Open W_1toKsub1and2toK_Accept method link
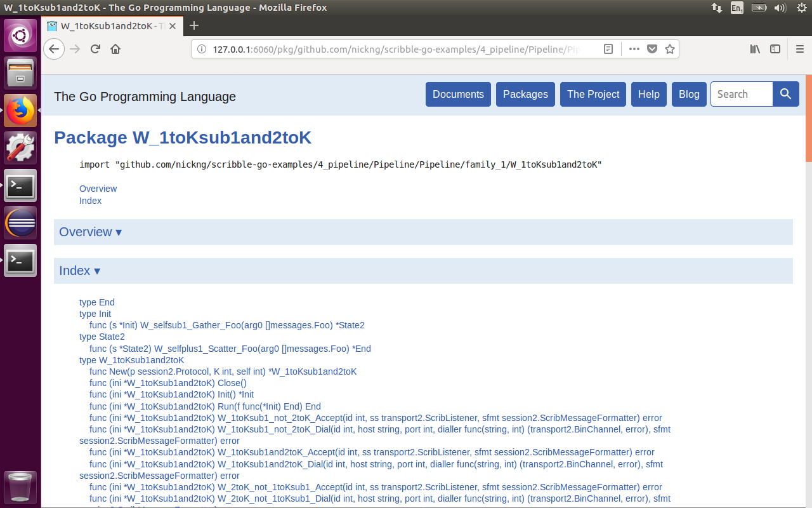This screenshot has width=812, height=508. pos(372,452)
